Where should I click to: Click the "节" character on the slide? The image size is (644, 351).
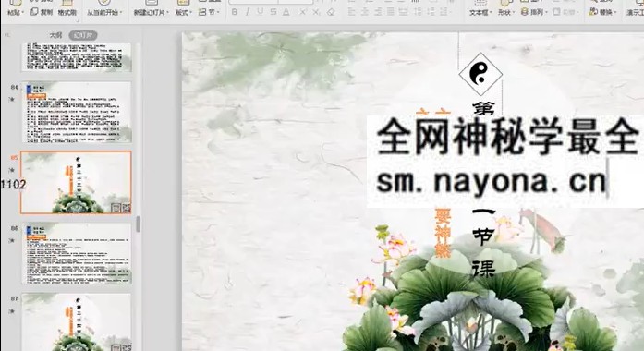(x=482, y=236)
